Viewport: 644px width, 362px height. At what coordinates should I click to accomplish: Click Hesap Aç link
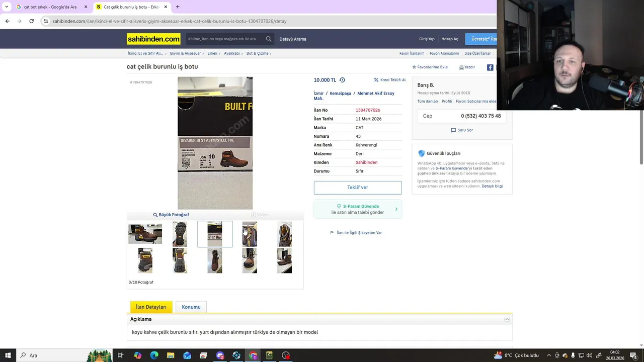tap(450, 39)
